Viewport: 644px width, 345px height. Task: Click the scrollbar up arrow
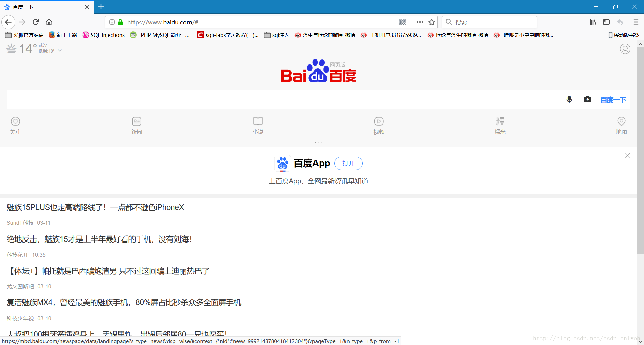point(640,44)
